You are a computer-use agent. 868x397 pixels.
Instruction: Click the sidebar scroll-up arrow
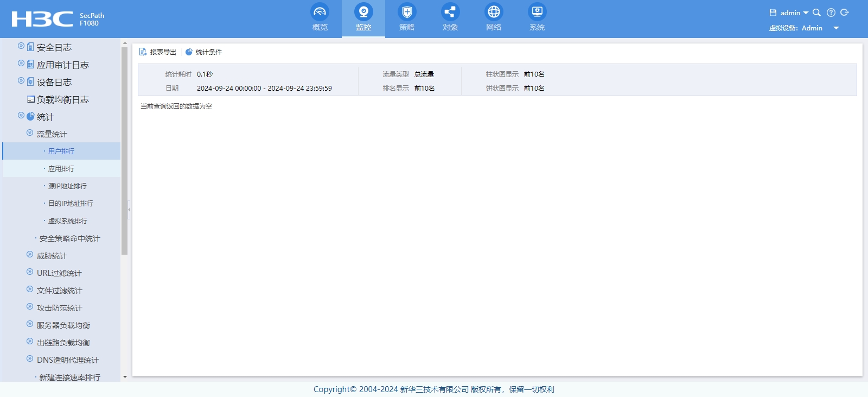(125, 43)
